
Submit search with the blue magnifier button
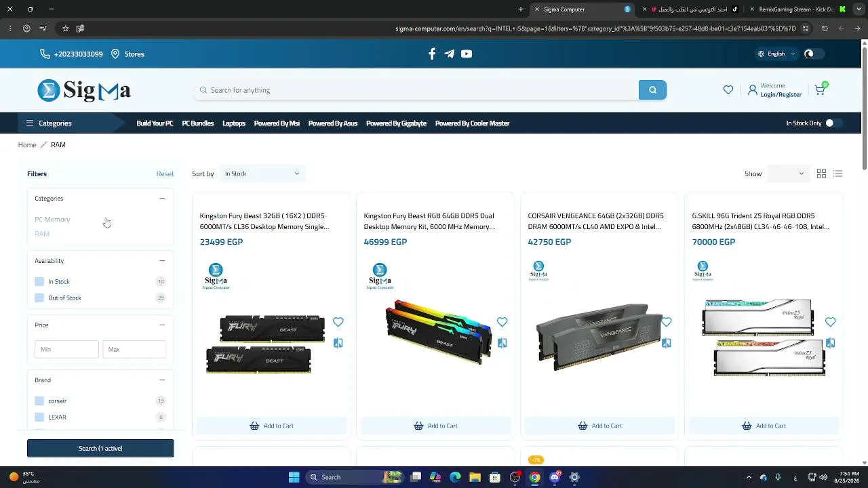[x=652, y=90]
